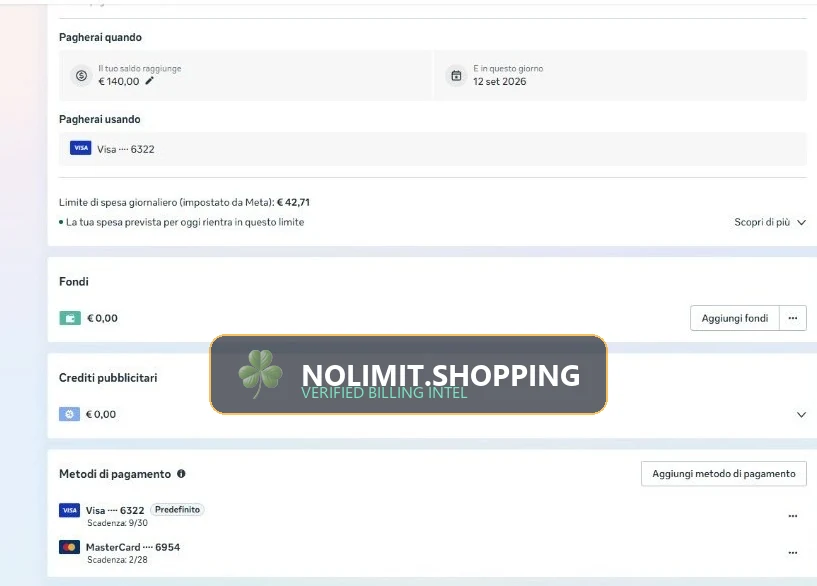
Task: Click the Fondi heading
Action: click(73, 281)
